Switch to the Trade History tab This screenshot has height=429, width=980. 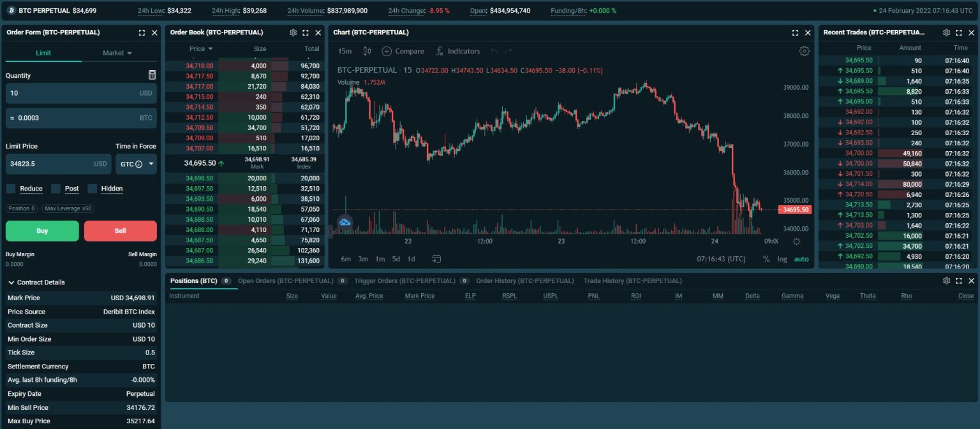tap(632, 280)
